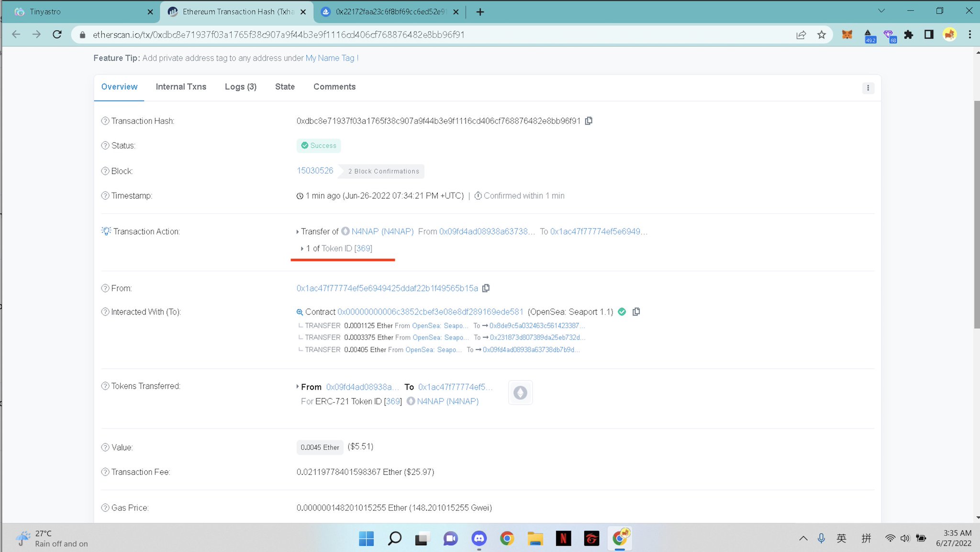Screen dimensions: 980x552
Task: Click the help icon next to Transaction Fee
Action: coord(105,472)
